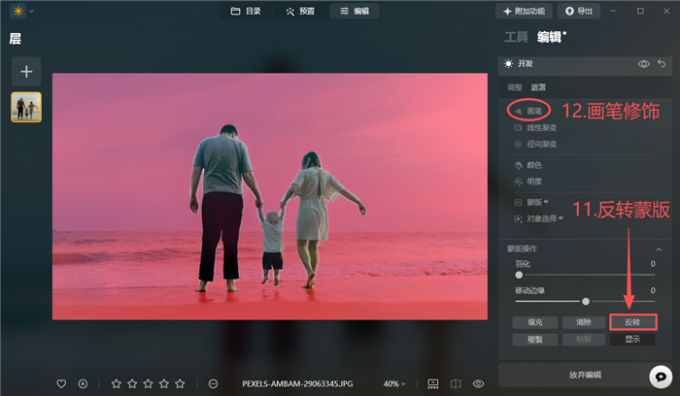Add a new layer with plus button
Screen dimensions: 680x396
(x=26, y=71)
